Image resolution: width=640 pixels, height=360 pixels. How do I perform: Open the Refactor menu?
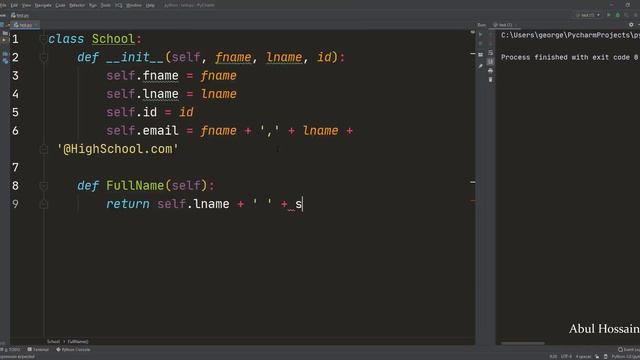pos(77,5)
